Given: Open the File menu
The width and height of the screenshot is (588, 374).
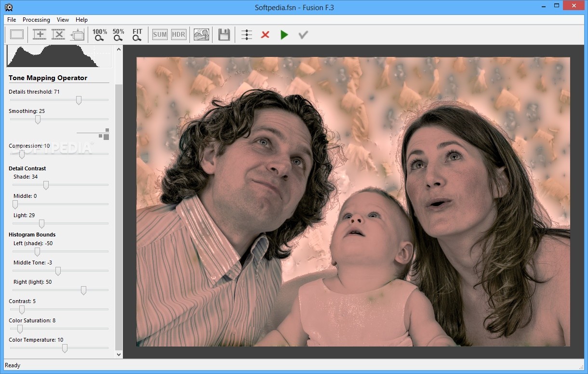Looking at the screenshot, I should [x=12, y=20].
